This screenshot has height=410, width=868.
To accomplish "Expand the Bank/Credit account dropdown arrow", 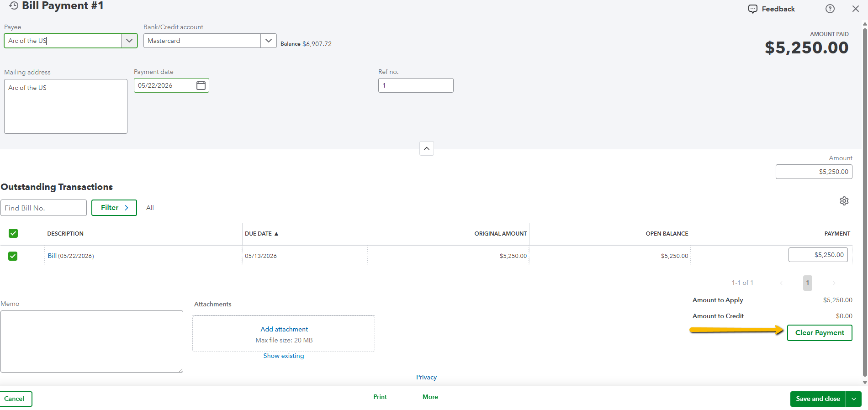I will [x=269, y=41].
